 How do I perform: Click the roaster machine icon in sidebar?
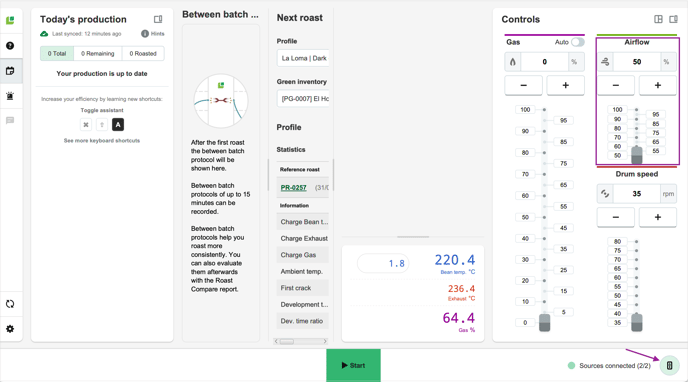10,96
